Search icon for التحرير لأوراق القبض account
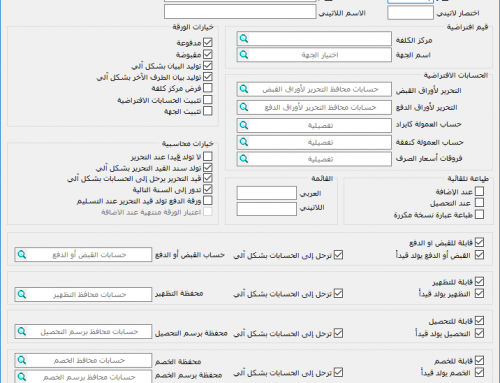Image resolution: width=500 pixels, height=383 pixels. (x=244, y=89)
